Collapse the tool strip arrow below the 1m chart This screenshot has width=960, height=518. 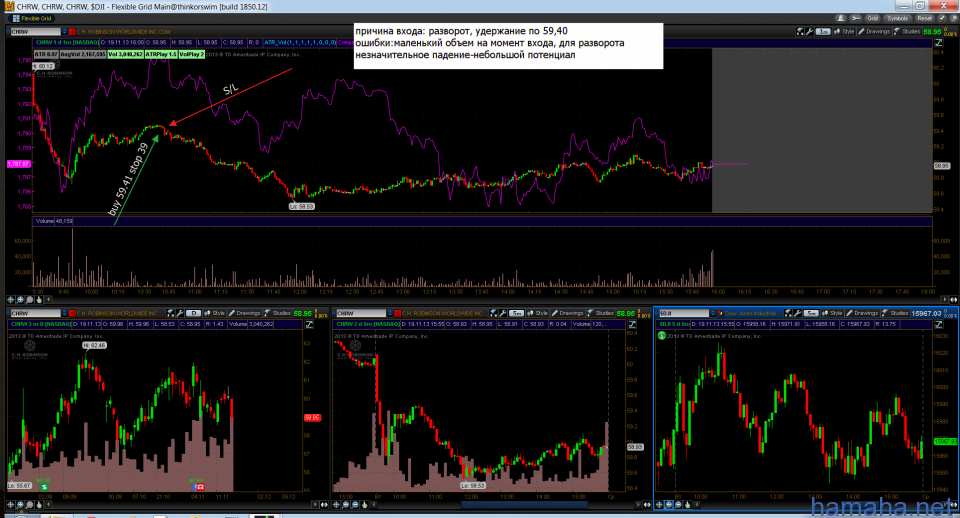[x=48, y=299]
